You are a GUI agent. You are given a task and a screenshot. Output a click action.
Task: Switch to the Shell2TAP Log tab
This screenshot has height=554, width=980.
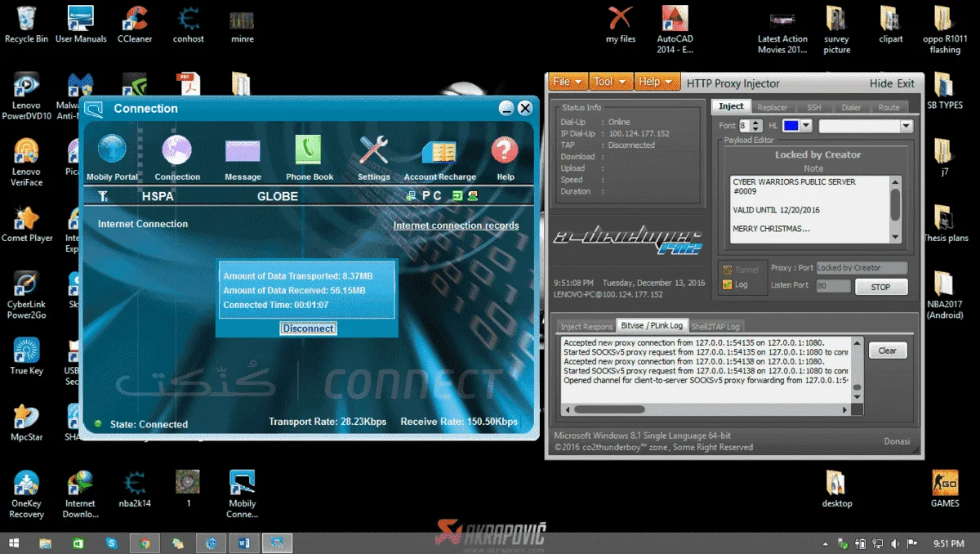tap(715, 326)
